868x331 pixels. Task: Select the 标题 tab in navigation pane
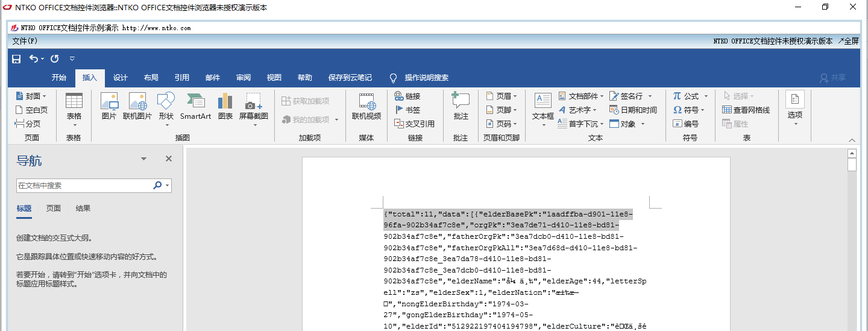(24, 209)
